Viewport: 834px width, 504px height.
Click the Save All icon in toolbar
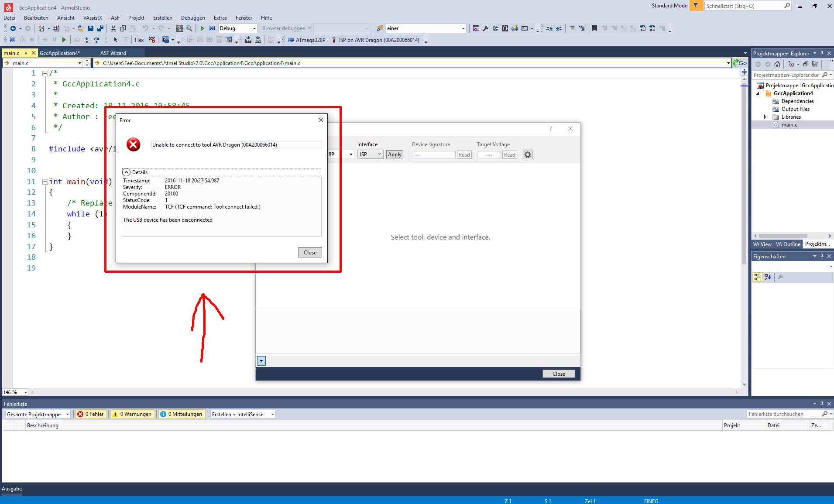tap(100, 28)
